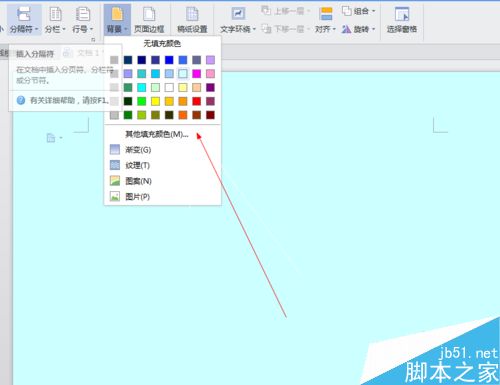
Task: Expand the 分栏 dropdown arrow
Action: (x=64, y=29)
